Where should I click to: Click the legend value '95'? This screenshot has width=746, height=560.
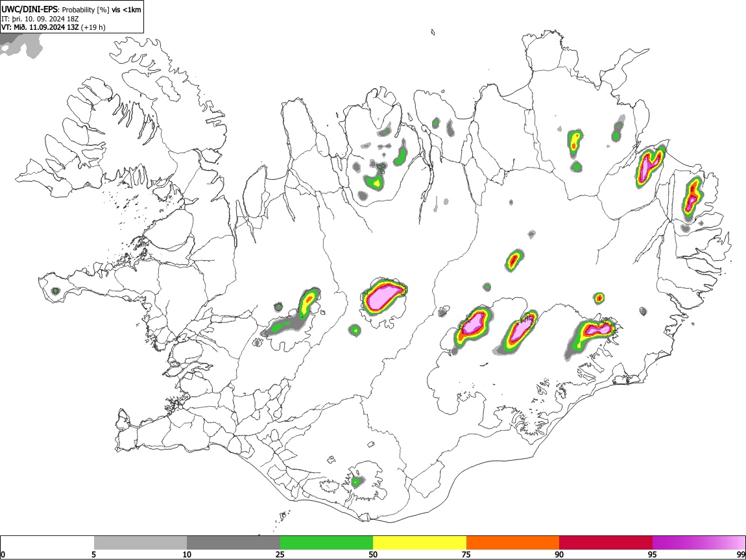point(653,554)
